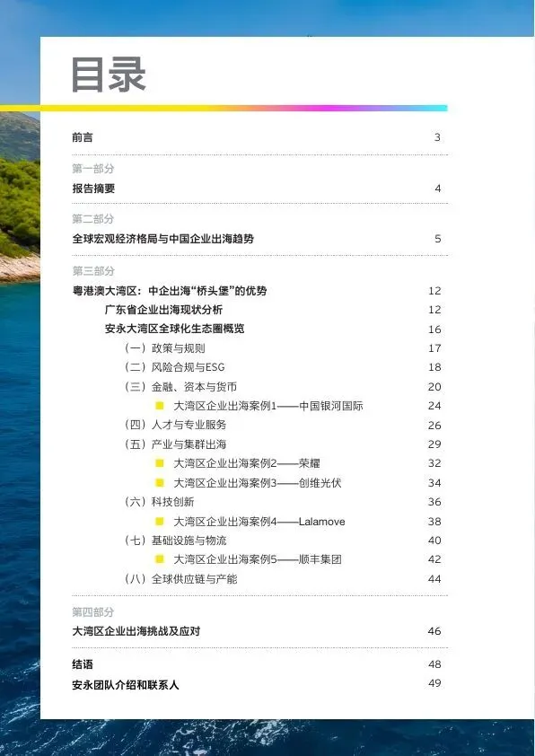This screenshot has height=756, width=535.
Task: Open 大湾区企业出海挑战及应对 entry
Action: pos(136,631)
